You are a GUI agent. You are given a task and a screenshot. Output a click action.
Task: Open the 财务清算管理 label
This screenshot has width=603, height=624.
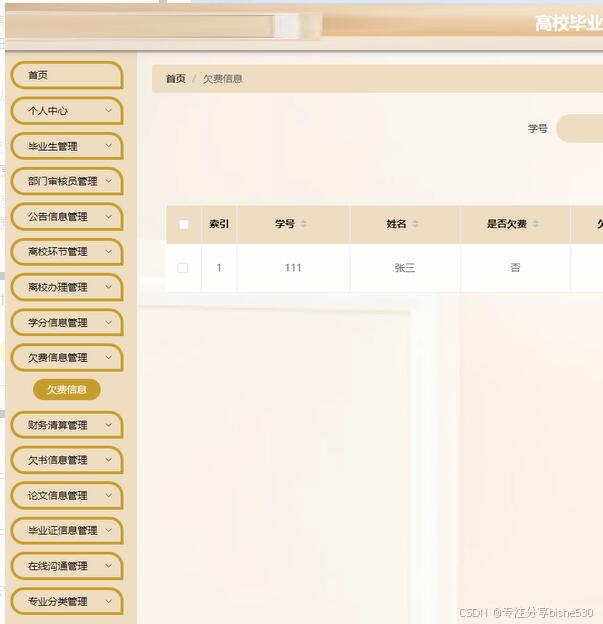[58, 425]
